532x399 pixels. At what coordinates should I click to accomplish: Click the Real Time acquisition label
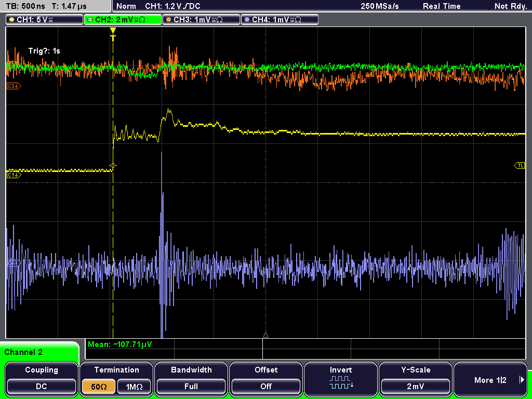tap(442, 6)
